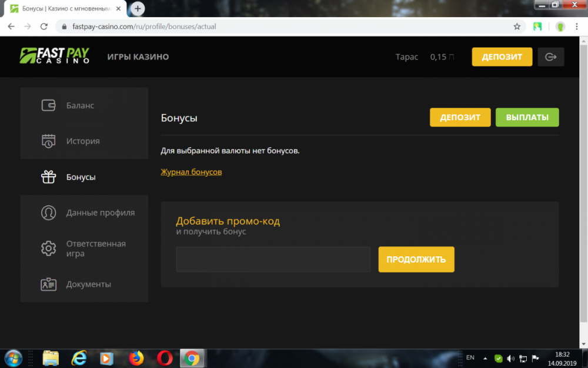Image resolution: width=588 pixels, height=368 pixels.
Task: Open Ответственная игра settings
Action: 95,248
